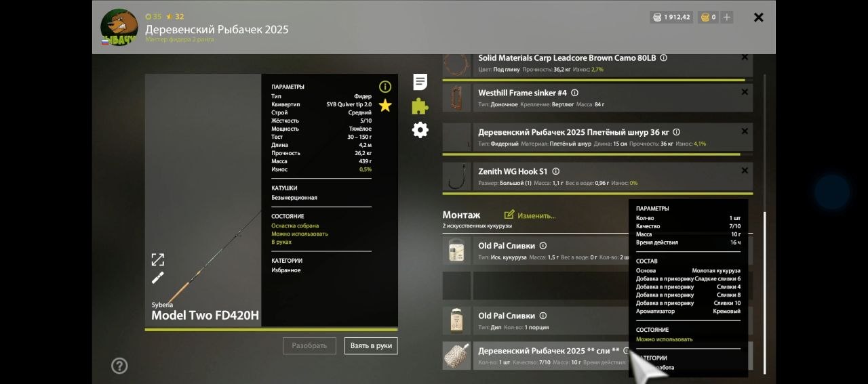Screen dimensions: 868x384
Task: Remove Westhill Frame sinker #4
Action: point(745,92)
